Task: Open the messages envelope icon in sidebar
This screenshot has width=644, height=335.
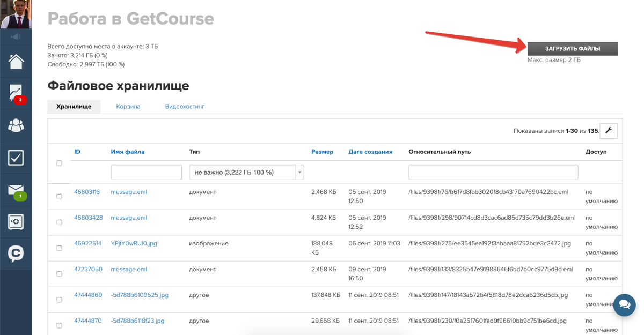Action: 16,190
